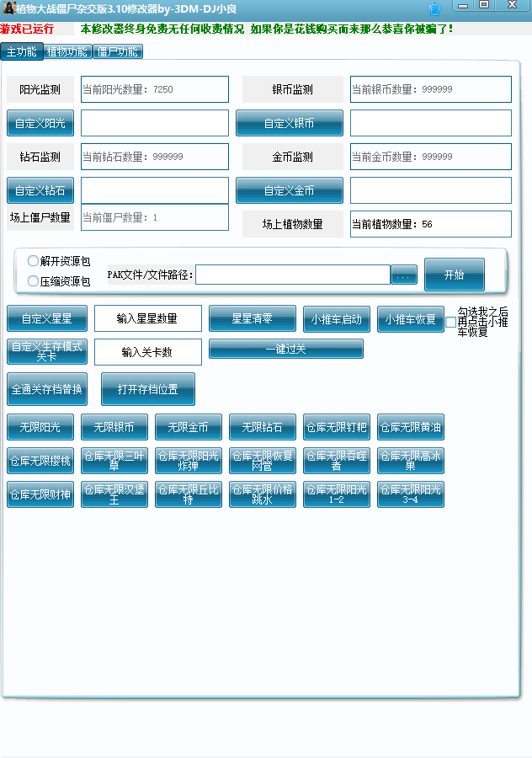
Task: Click the blue shirt skin icon in title bar
Action: coord(435,8)
